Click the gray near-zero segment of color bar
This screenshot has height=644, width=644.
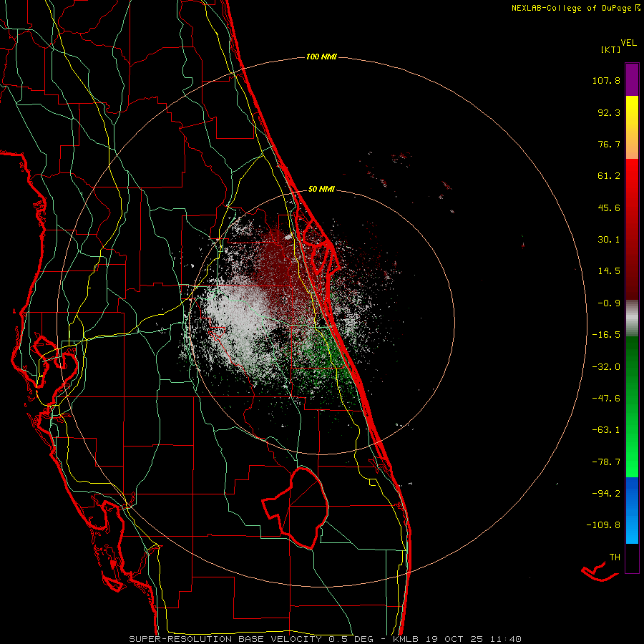pyautogui.click(x=632, y=318)
